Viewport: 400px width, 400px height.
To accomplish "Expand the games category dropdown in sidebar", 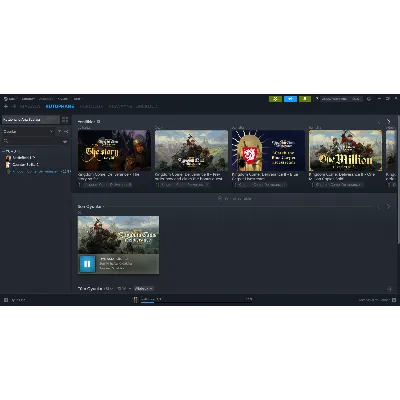I will click(28, 131).
